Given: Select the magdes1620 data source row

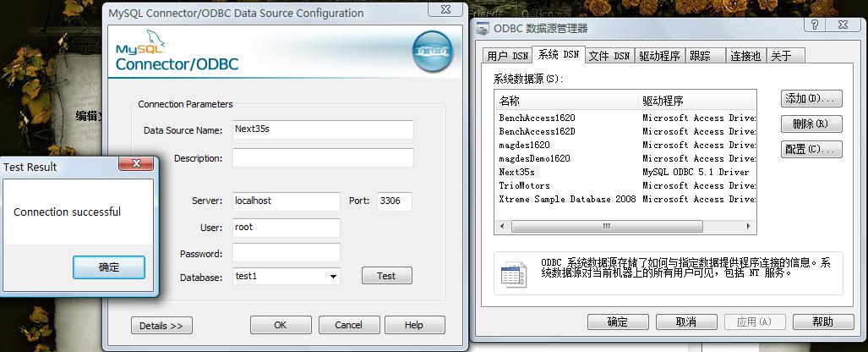Looking at the screenshot, I should (626, 145).
